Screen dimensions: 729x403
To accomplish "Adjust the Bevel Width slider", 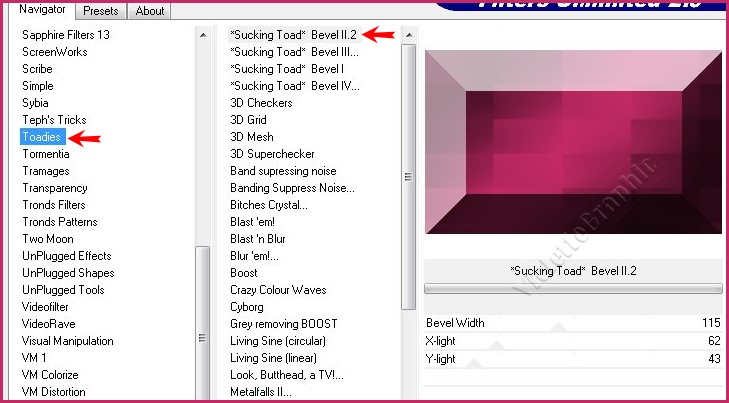I will pos(573,323).
